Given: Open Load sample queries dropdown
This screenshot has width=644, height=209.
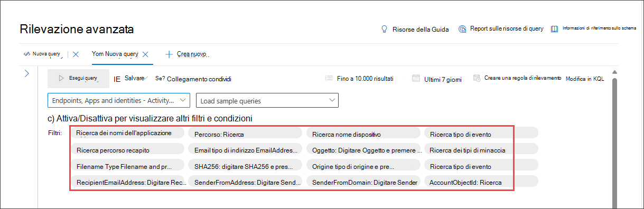Looking at the screenshot, I should click(x=267, y=100).
